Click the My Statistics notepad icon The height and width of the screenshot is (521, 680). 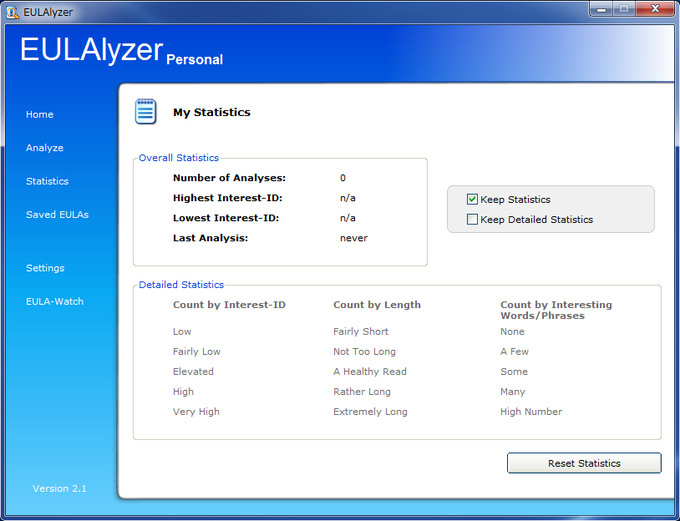[145, 111]
